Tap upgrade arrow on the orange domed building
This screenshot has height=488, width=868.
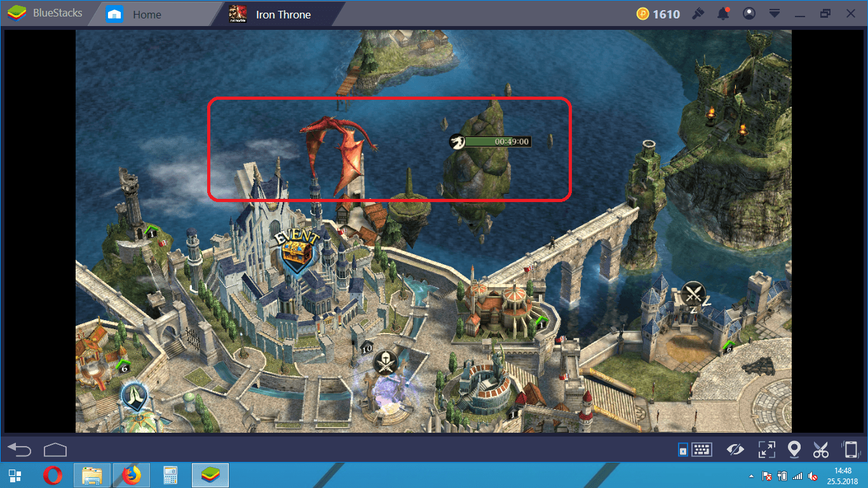click(542, 322)
